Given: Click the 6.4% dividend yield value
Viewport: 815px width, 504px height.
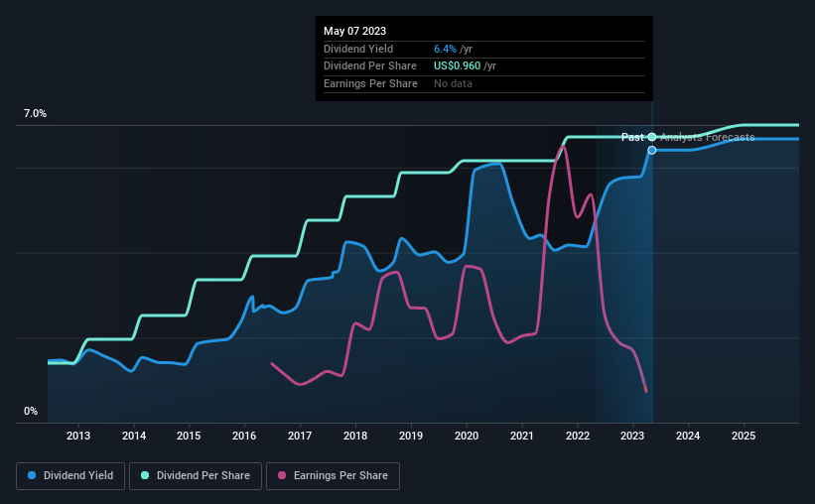Looking at the screenshot, I should (x=445, y=49).
